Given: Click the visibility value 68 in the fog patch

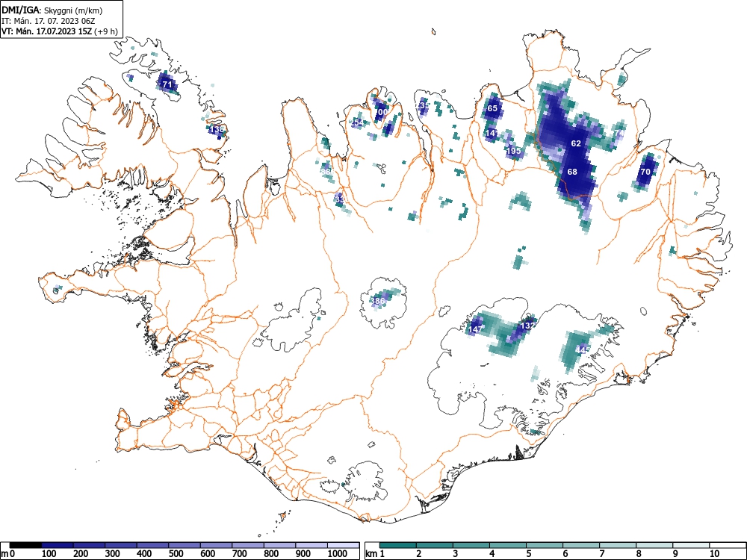Looking at the screenshot, I should pyautogui.click(x=572, y=172).
